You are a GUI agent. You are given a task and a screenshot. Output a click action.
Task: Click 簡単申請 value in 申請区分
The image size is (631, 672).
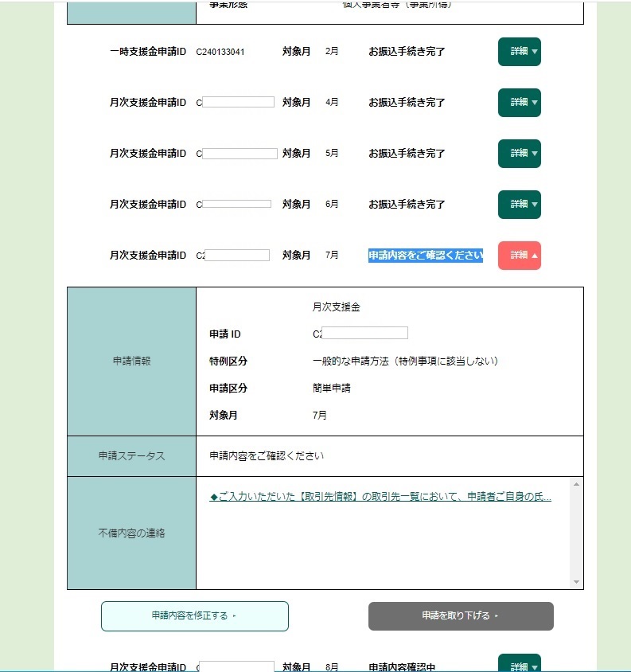click(332, 389)
